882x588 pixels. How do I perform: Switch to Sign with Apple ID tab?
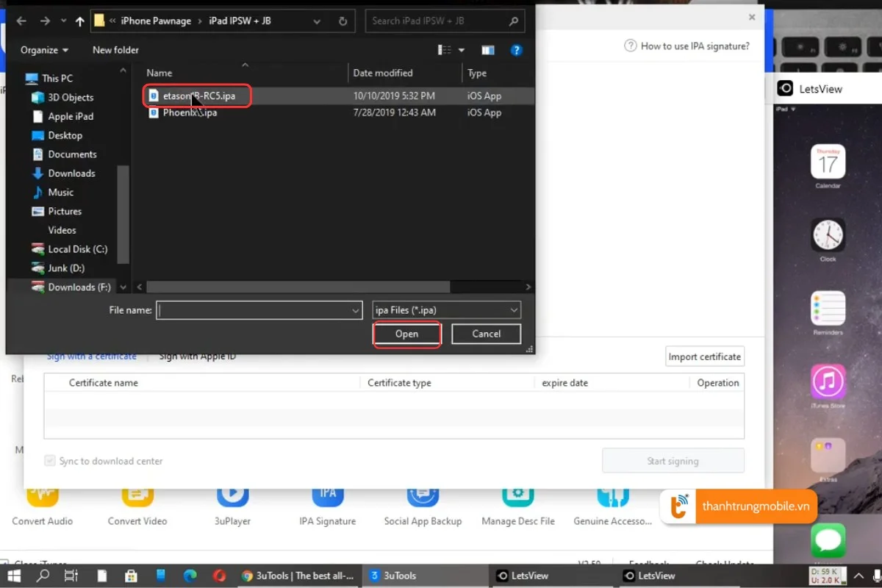click(x=198, y=356)
